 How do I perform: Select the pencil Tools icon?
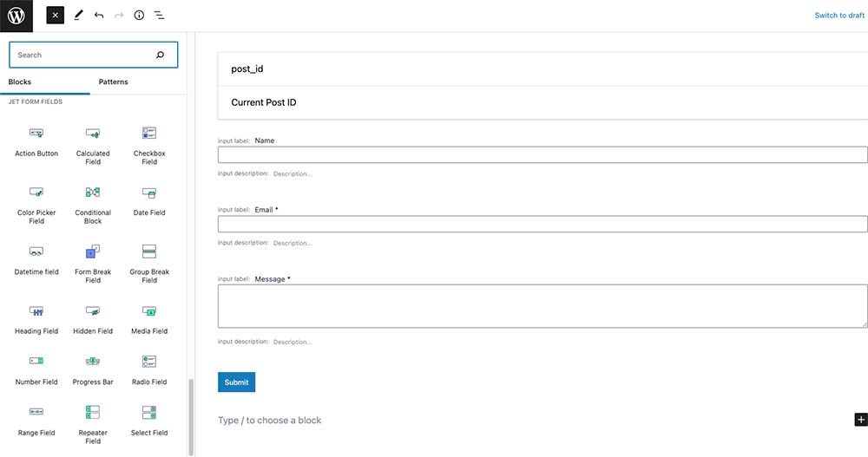pos(78,16)
